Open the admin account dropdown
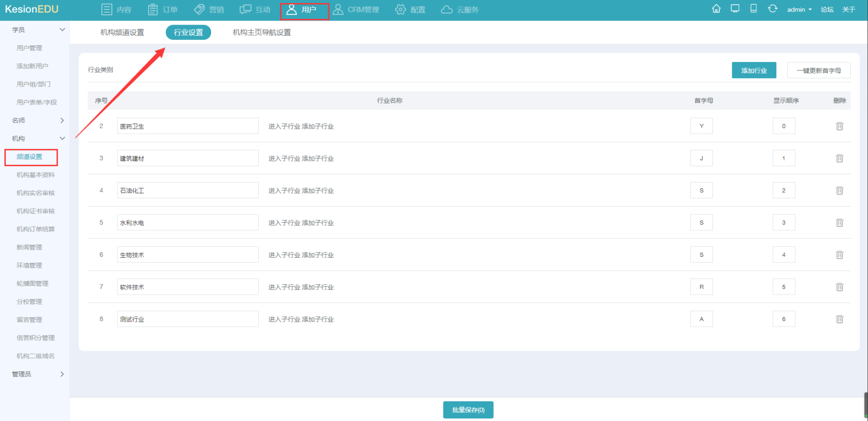 coord(799,10)
